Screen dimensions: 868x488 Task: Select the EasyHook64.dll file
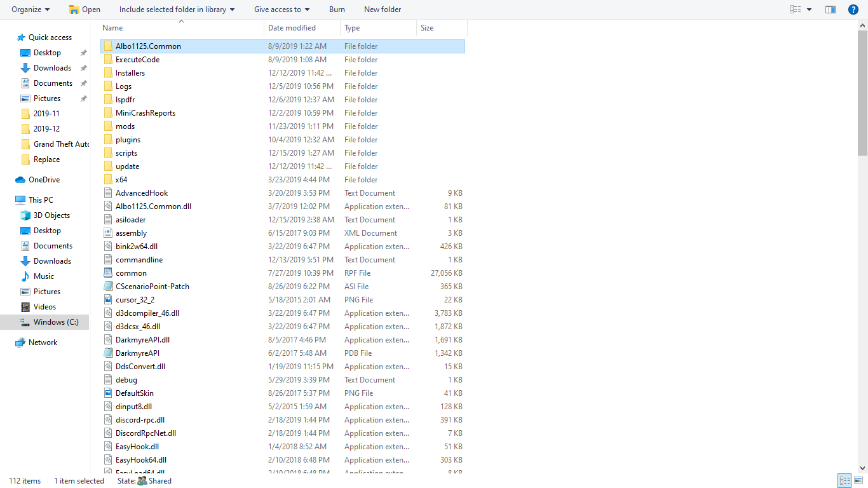[141, 460]
